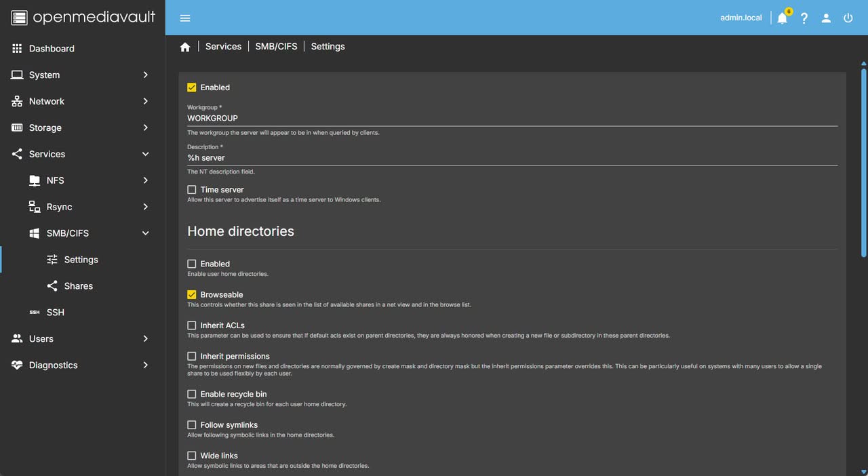This screenshot has height=476, width=868.
Task: Click the scrollbar up arrow
Action: (863, 64)
